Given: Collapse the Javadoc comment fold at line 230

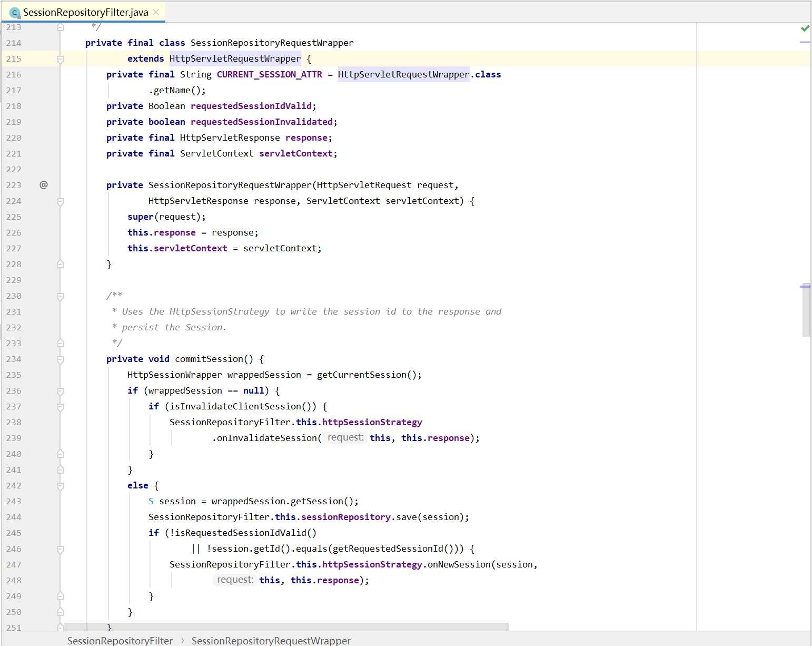Looking at the screenshot, I should (61, 296).
